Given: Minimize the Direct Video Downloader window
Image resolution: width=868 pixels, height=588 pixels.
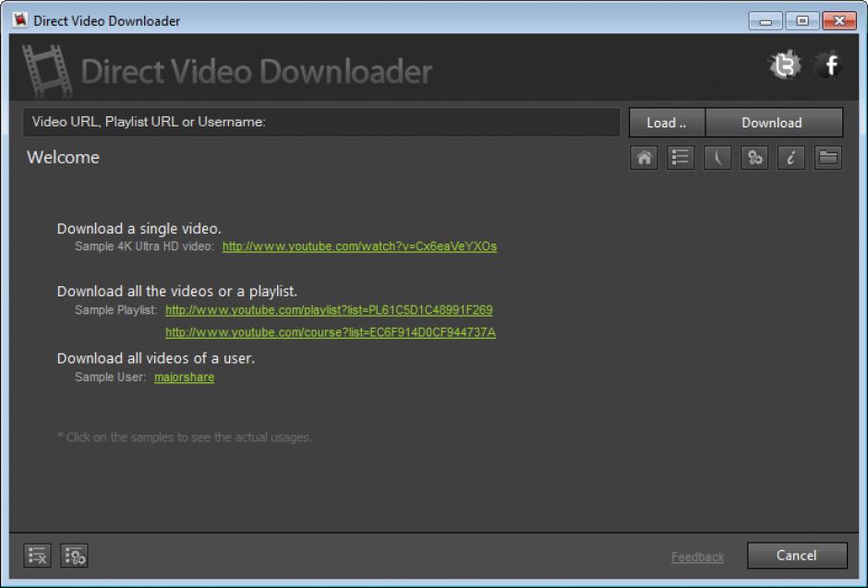Looking at the screenshot, I should coord(766,21).
